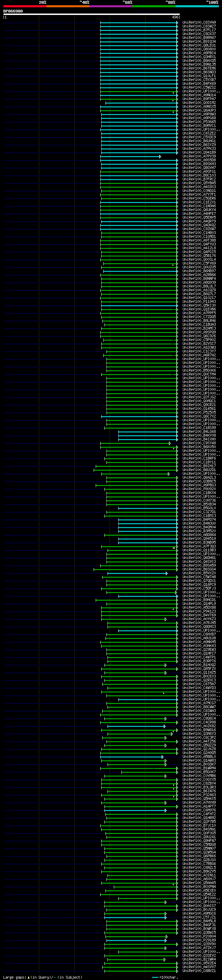Screen dimensions: 222x980
Task: Click the cyan alignment bar for UniRef100_B5VXZ0
Action: click(137, 573)
